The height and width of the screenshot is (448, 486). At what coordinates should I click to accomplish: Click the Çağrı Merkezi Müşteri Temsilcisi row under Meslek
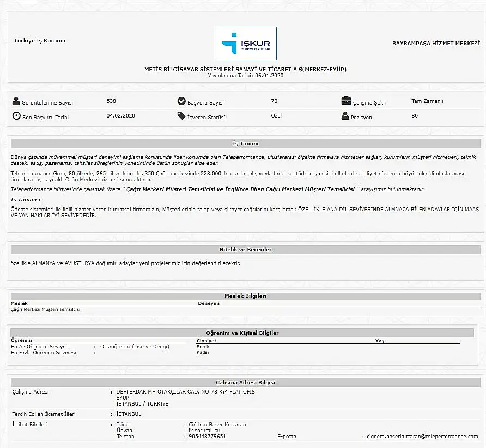(45, 309)
